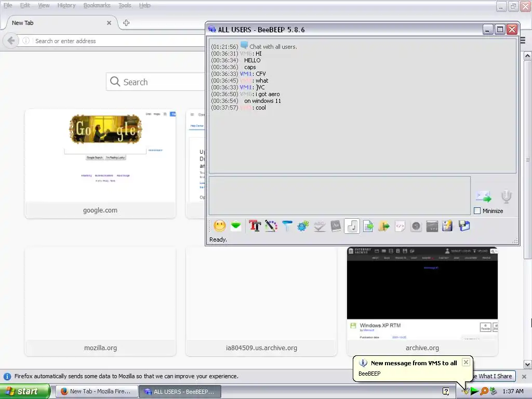Click the green arrow envelope icon in BeeBEEP
This screenshot has height=399, width=532.
click(236, 226)
